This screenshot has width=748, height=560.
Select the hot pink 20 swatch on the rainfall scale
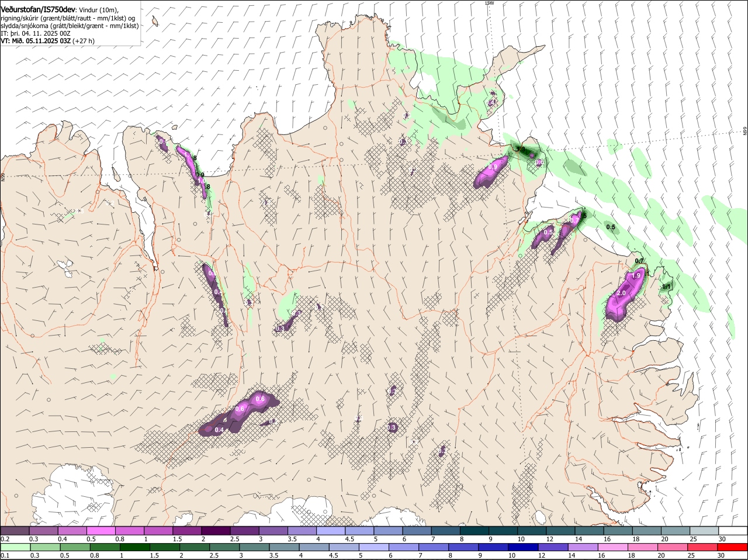(672, 547)
